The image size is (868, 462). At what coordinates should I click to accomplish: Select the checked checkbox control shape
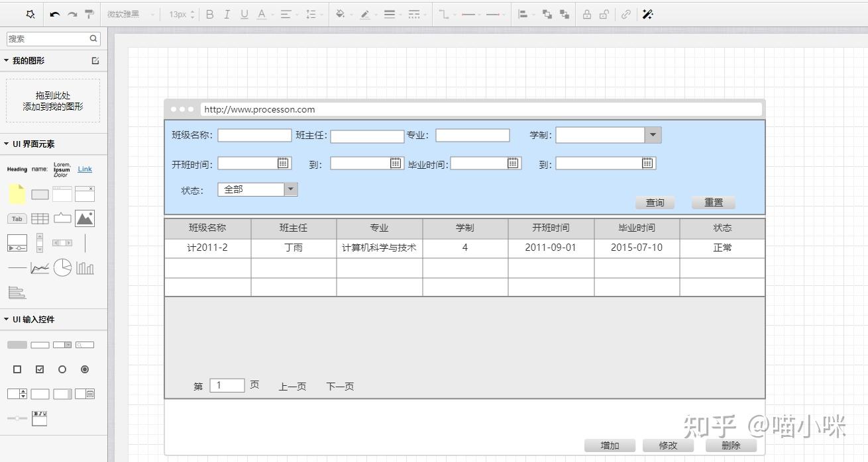(40, 369)
